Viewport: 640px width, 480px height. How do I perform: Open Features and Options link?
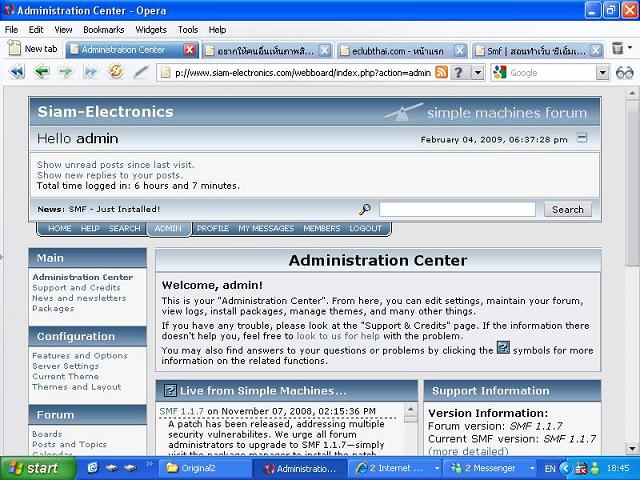point(80,356)
